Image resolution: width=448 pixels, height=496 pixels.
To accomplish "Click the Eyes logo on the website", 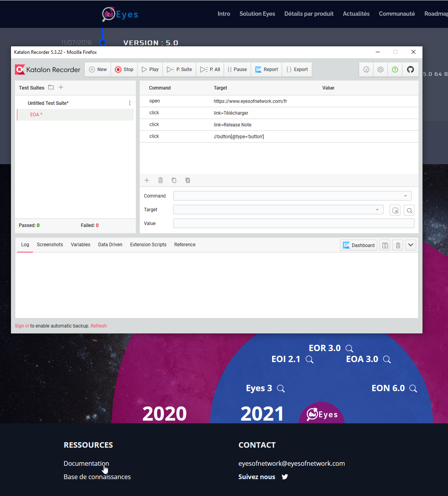I will [x=120, y=14].
